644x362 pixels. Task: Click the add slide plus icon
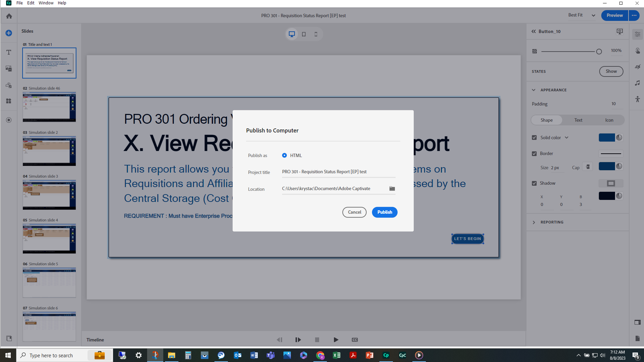click(x=9, y=33)
